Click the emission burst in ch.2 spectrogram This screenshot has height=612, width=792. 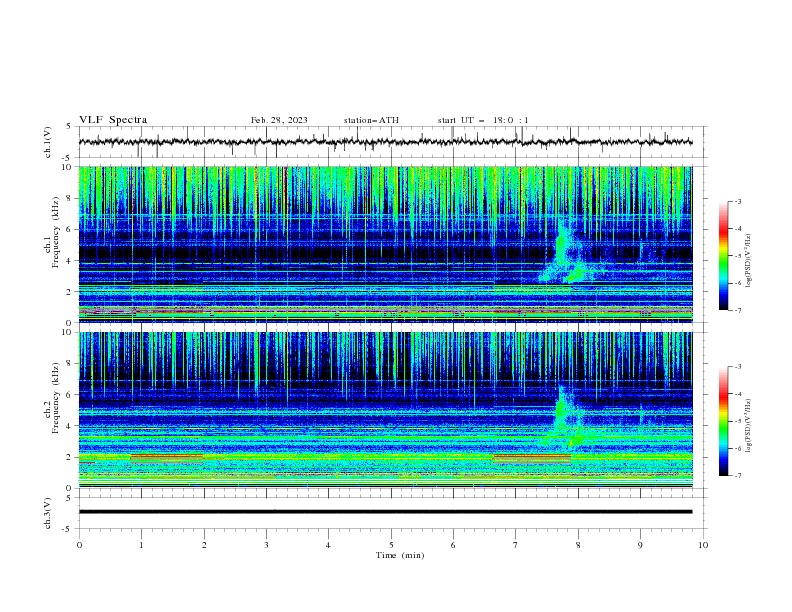(x=565, y=417)
